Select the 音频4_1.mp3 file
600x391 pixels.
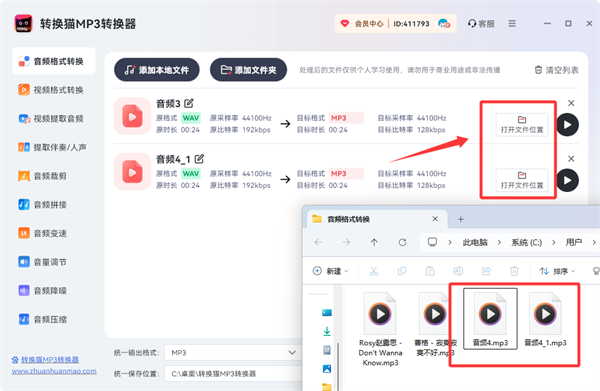point(545,319)
